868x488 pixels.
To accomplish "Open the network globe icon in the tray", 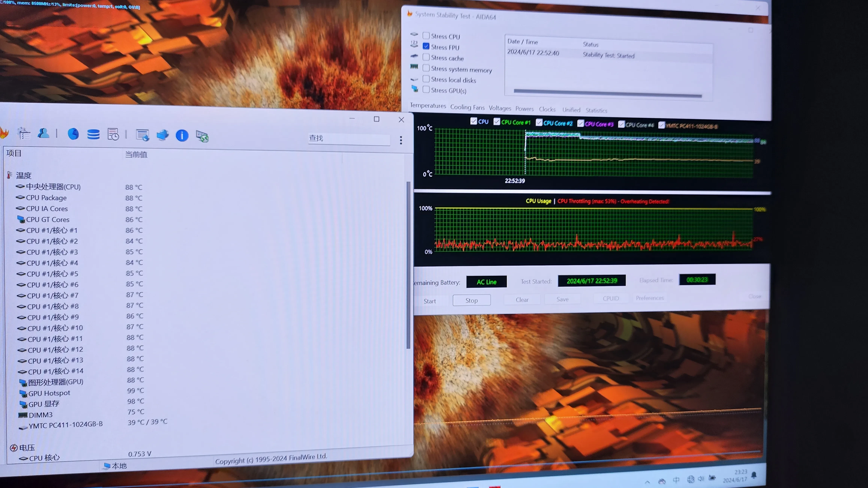I will point(690,479).
